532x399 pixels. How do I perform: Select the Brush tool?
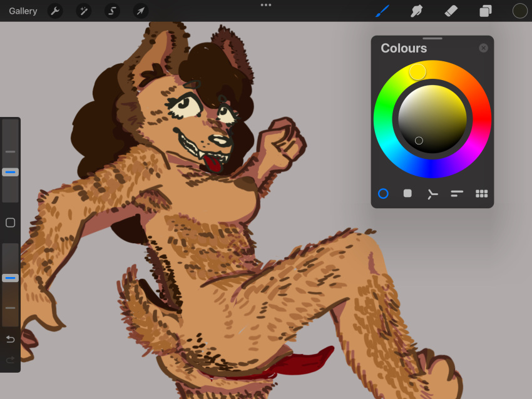coord(382,11)
